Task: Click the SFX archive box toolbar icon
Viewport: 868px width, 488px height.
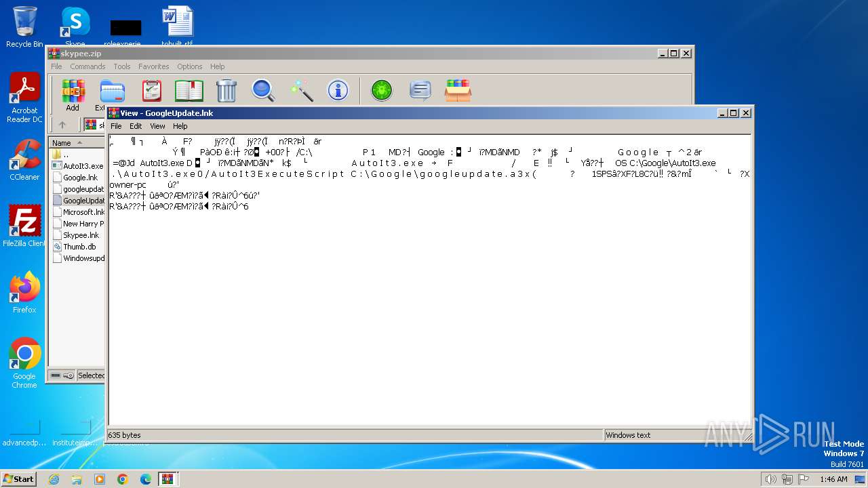Action: pos(458,90)
